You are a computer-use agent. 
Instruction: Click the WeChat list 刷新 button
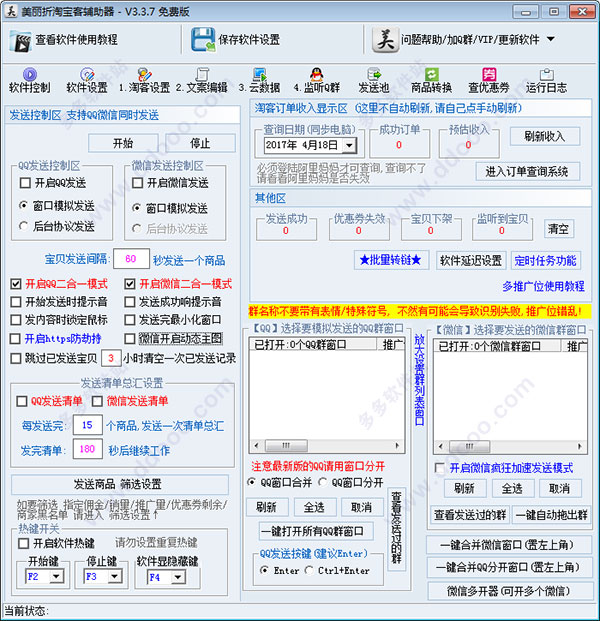(x=465, y=488)
